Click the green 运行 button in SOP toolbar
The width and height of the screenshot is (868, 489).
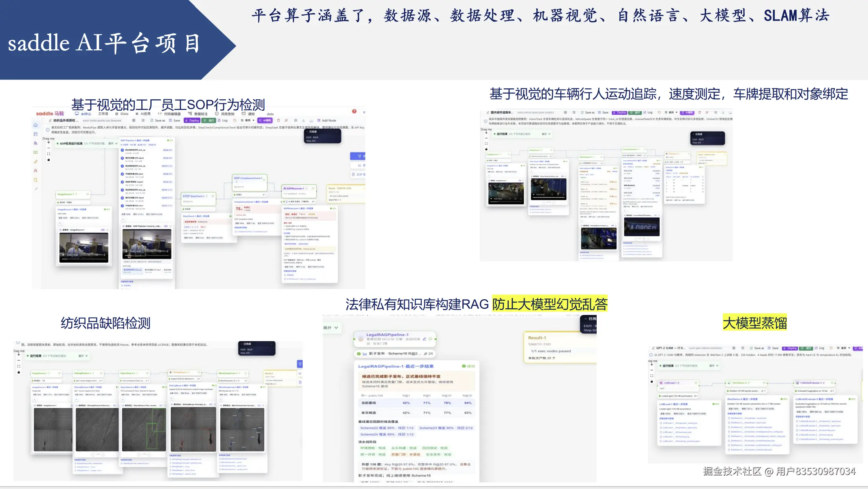point(209,120)
